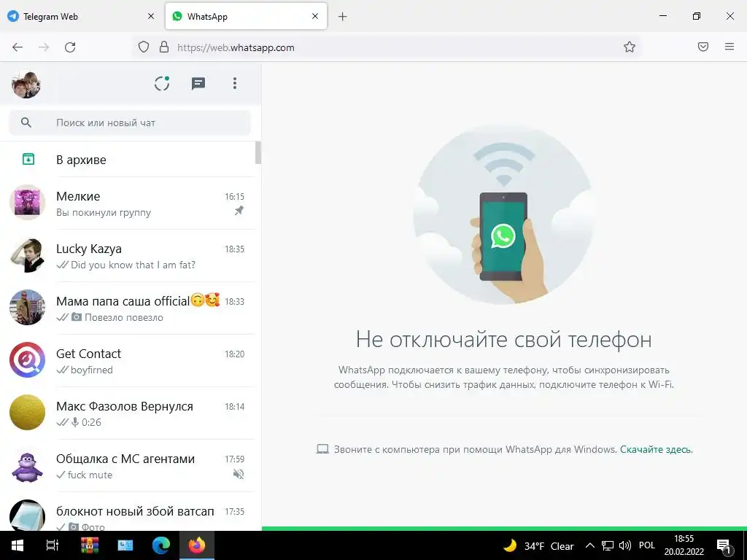The height and width of the screenshot is (560, 747).
Task: Click the Lucky Kazya avatar
Action: [x=27, y=256]
